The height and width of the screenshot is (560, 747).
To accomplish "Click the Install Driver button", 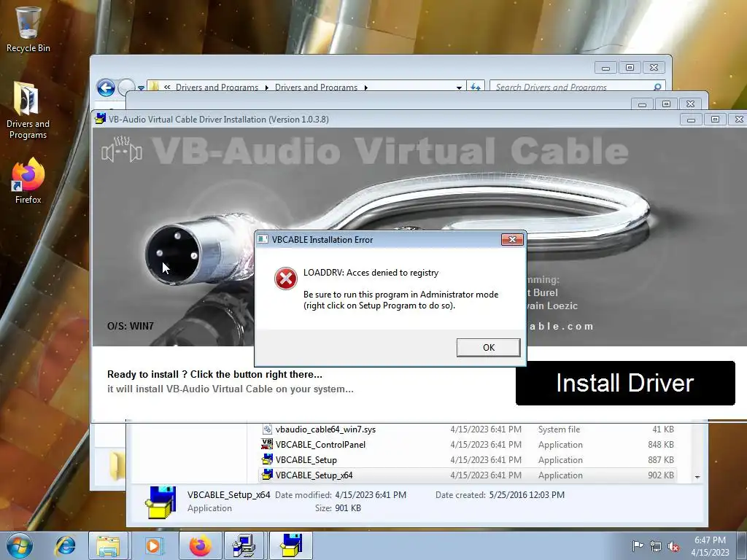I will [x=625, y=384].
